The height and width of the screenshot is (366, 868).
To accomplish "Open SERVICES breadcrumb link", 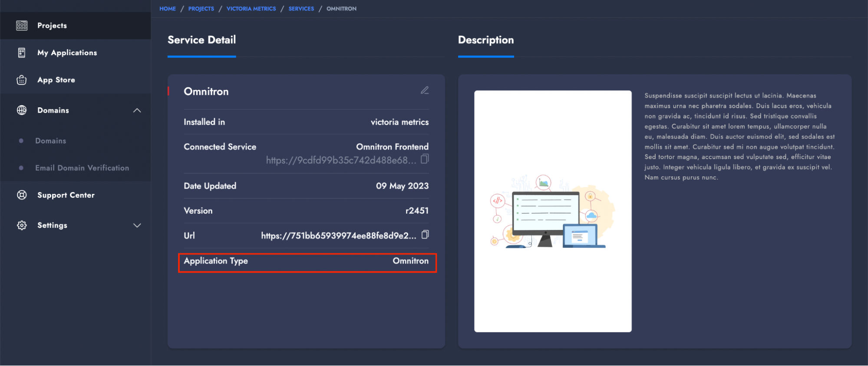I will (x=301, y=9).
